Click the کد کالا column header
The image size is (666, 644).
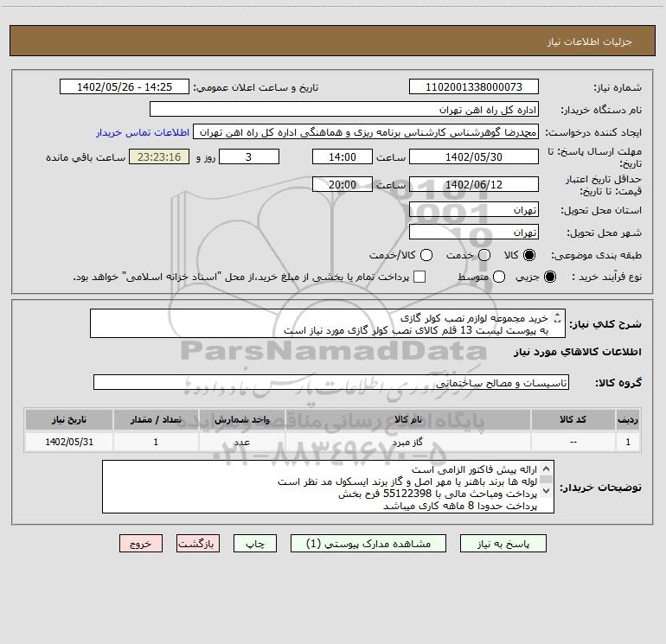pyautogui.click(x=573, y=419)
